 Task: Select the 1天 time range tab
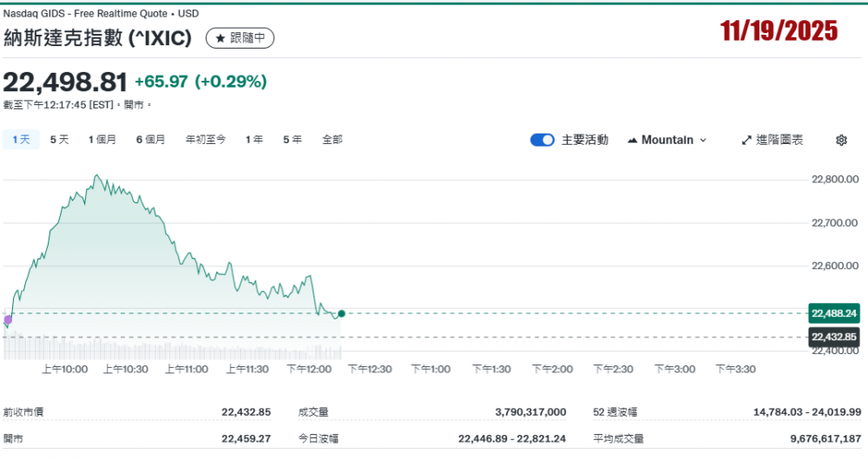21,140
